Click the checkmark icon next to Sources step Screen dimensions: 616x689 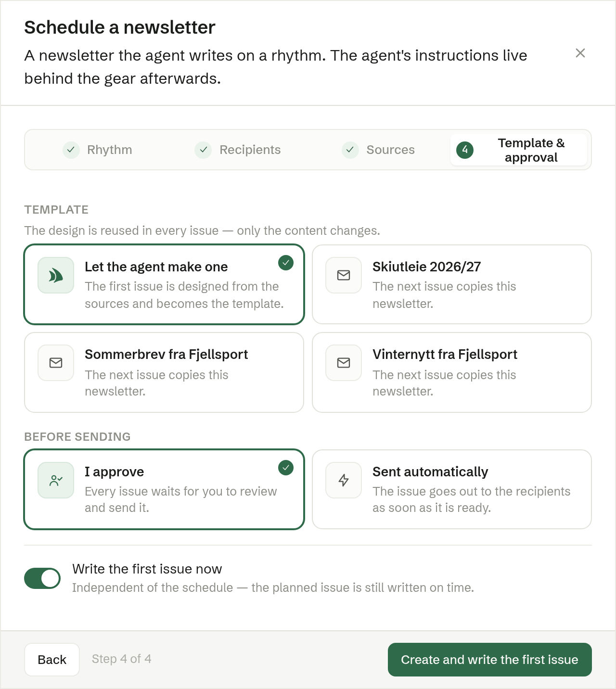coord(350,150)
